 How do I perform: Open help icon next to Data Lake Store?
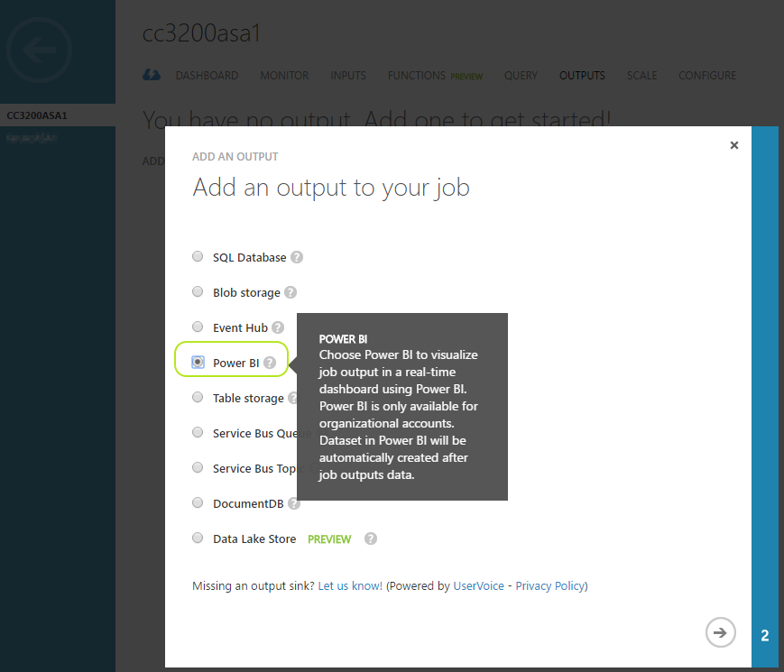point(371,539)
